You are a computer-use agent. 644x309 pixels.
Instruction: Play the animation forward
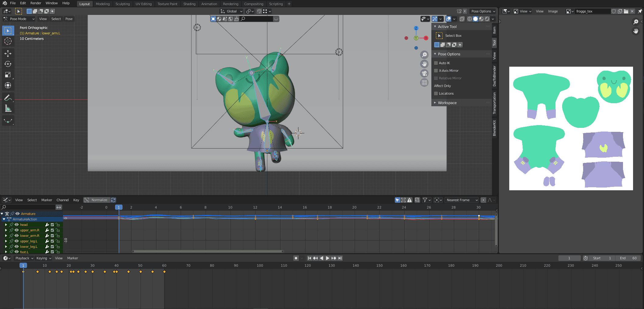[328, 258]
